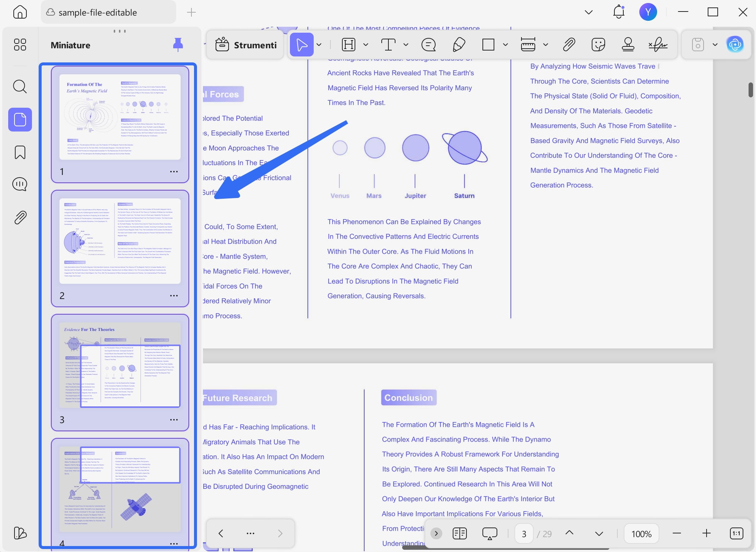Select the pencil drawing tool

click(459, 45)
